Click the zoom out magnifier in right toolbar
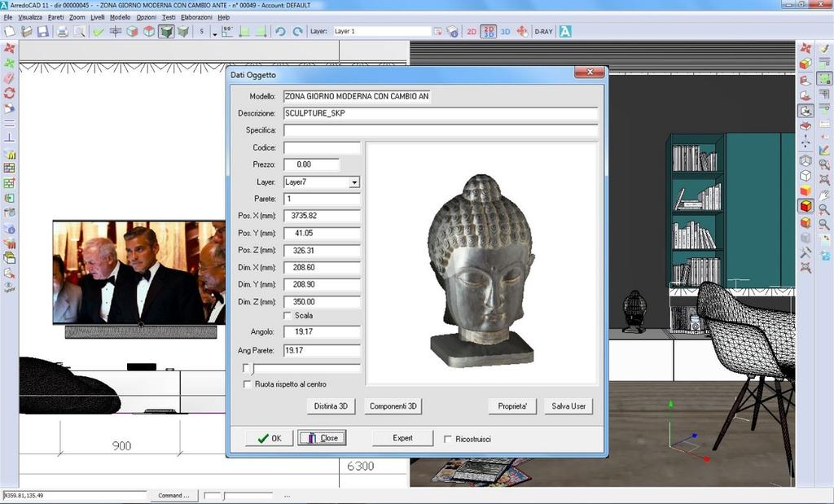Viewport: 834px width, 504px height. pyautogui.click(x=824, y=225)
